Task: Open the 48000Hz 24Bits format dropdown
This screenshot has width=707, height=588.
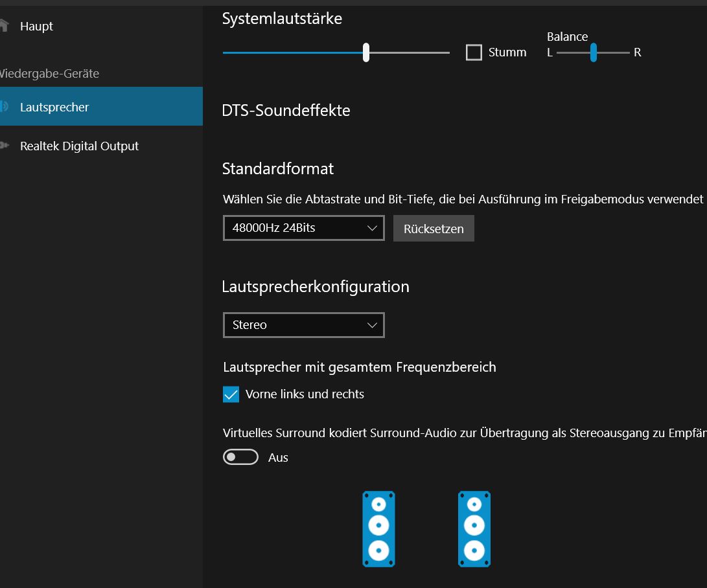Action: coord(303,228)
